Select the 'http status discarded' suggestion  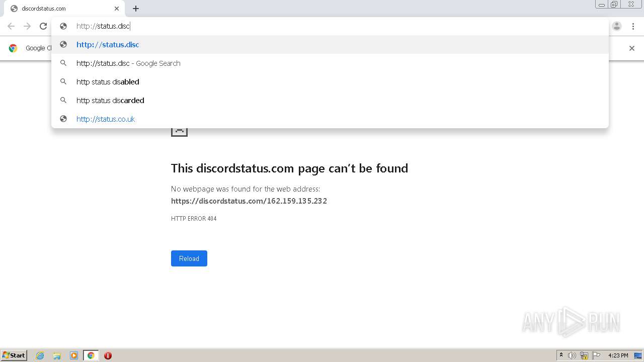click(x=330, y=101)
